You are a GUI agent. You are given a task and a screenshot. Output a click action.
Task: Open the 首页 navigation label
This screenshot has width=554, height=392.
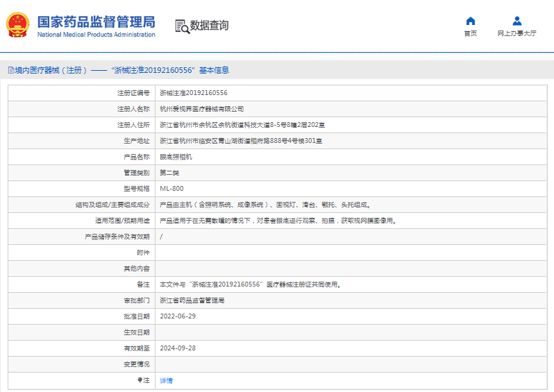[x=470, y=33]
